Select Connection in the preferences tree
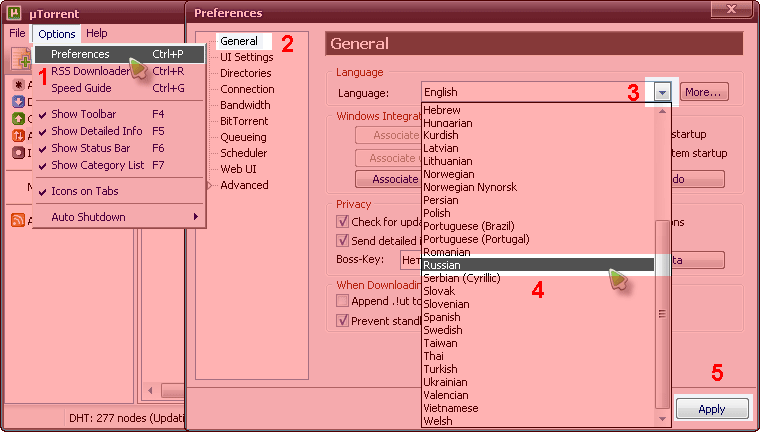Viewport: 760px width, 432px height. pos(247,89)
